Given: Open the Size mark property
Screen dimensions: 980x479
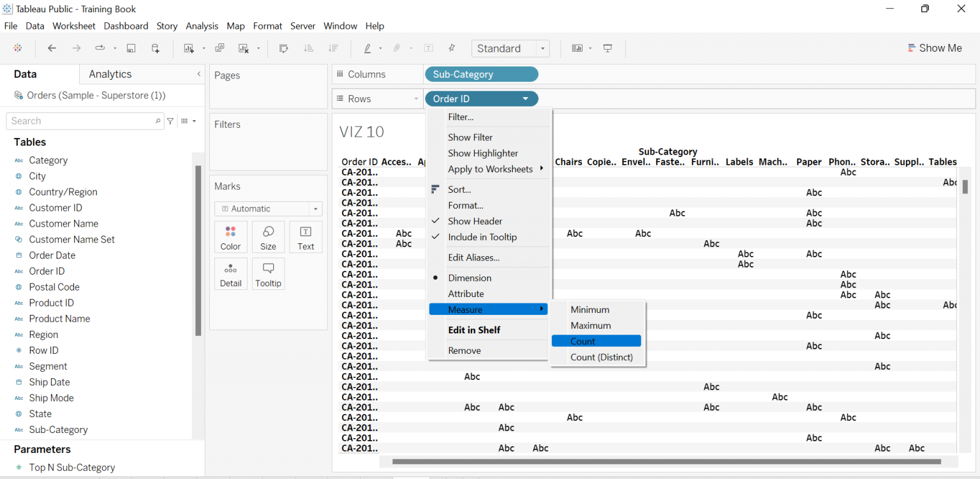Looking at the screenshot, I should coord(268,237).
